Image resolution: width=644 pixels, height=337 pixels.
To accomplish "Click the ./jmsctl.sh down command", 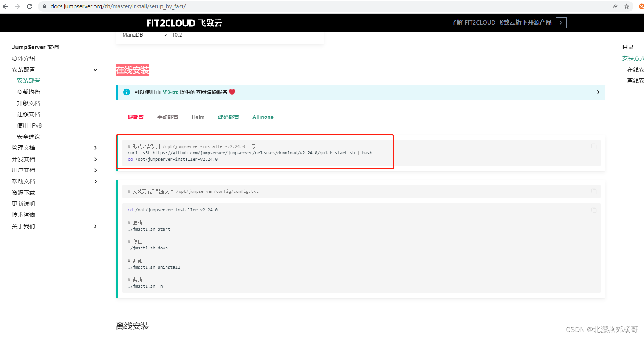I will (x=148, y=248).
